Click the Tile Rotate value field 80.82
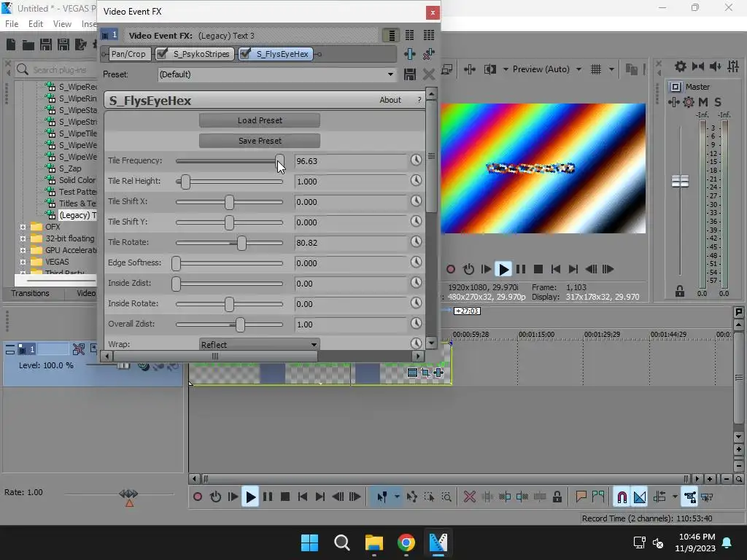 point(351,243)
